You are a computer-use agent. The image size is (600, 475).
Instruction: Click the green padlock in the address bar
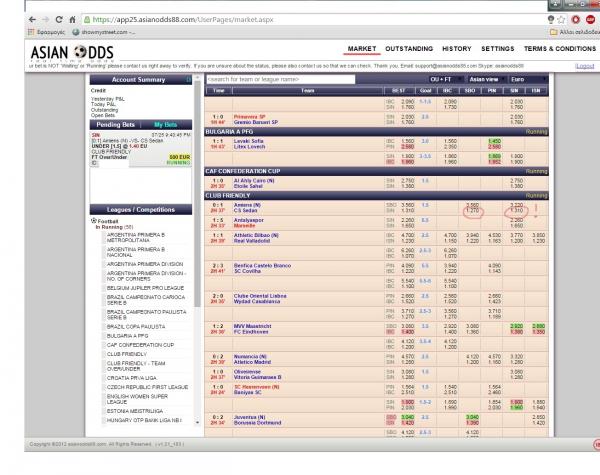(87, 20)
